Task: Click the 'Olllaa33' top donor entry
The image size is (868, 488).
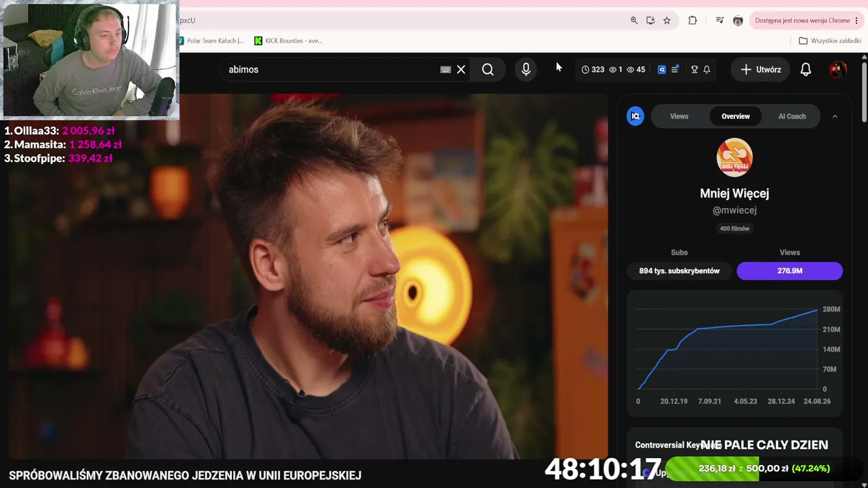Action: [59, 131]
